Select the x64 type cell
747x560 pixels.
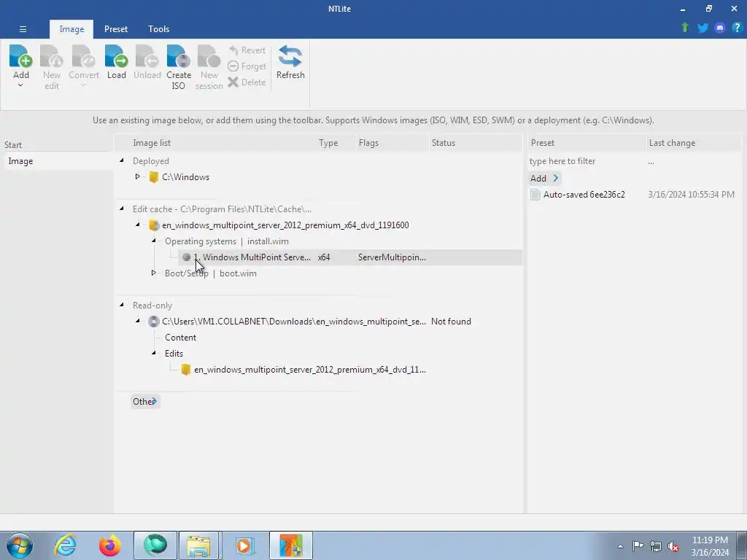coord(324,257)
